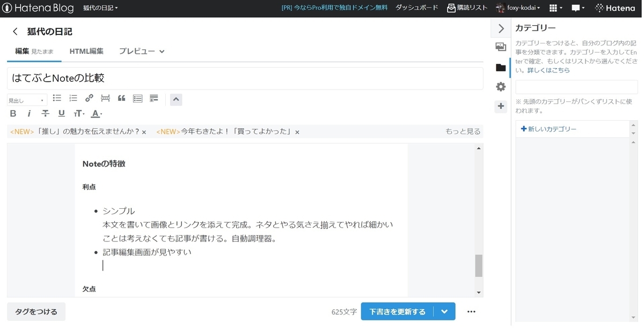Screen dimensions: 644x336
Task: Collapse the editor toolbar with the up chevron
Action: tap(177, 99)
